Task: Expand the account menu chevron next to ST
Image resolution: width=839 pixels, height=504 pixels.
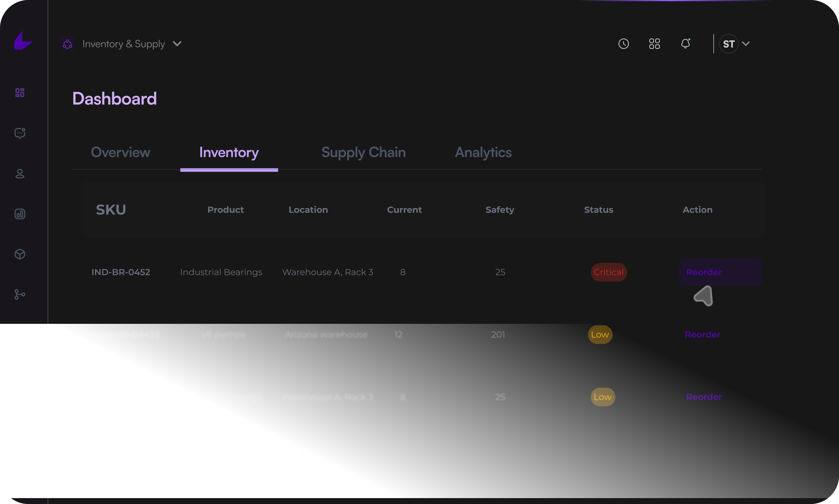Action: click(746, 44)
